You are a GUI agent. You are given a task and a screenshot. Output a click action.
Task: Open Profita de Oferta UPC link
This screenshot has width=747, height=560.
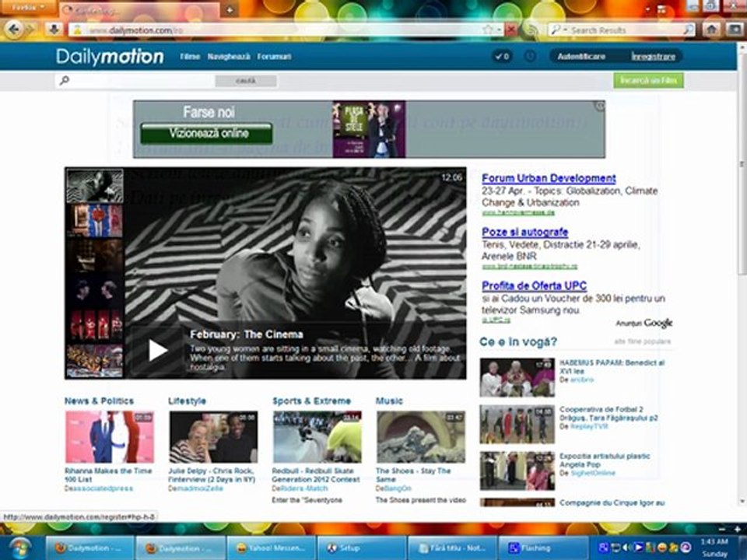[534, 285]
